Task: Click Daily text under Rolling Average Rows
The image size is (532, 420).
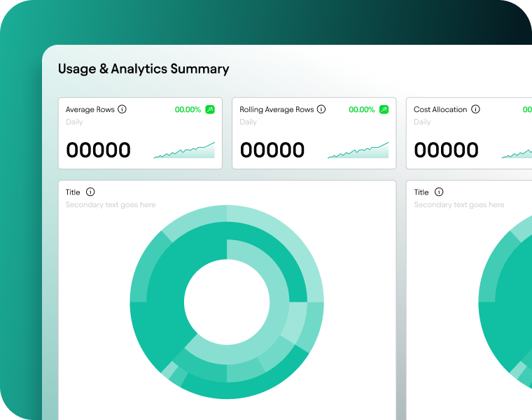Action: click(x=248, y=122)
